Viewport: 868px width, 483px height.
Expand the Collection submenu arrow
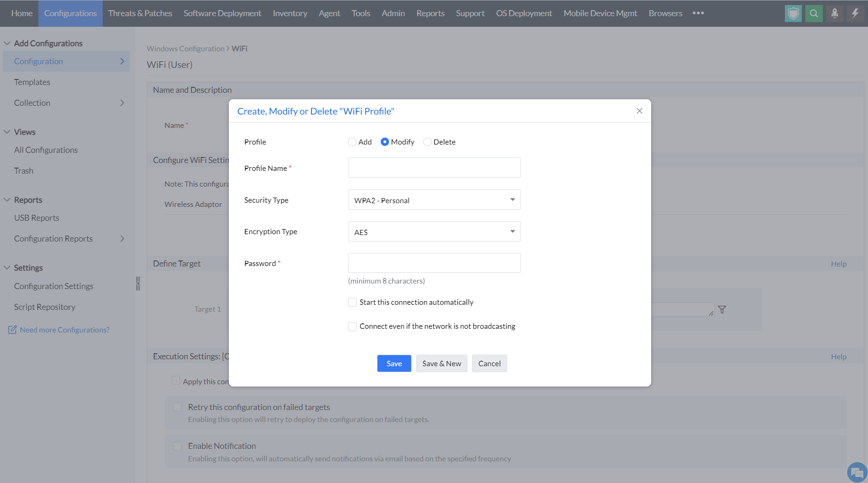point(122,103)
